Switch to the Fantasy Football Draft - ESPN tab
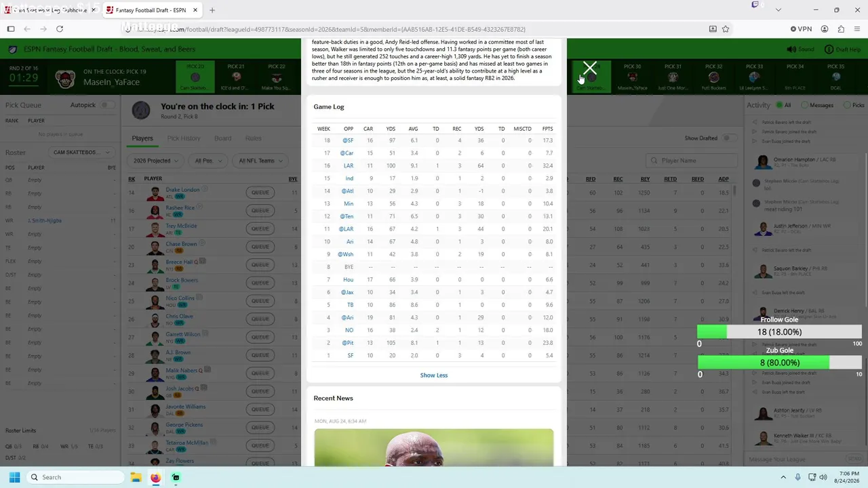The image size is (868, 488). (x=152, y=10)
